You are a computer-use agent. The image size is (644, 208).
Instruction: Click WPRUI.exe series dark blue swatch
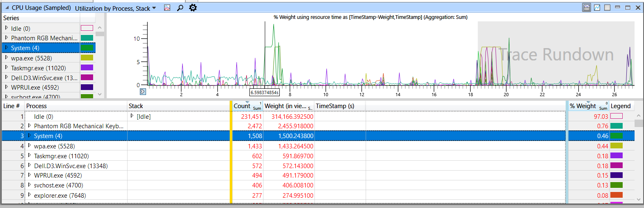click(87, 87)
